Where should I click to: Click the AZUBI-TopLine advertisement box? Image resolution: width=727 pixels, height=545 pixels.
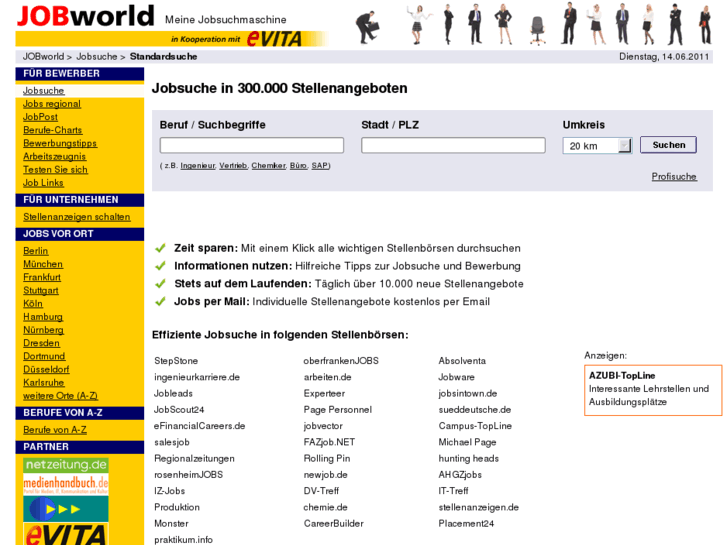[653, 390]
